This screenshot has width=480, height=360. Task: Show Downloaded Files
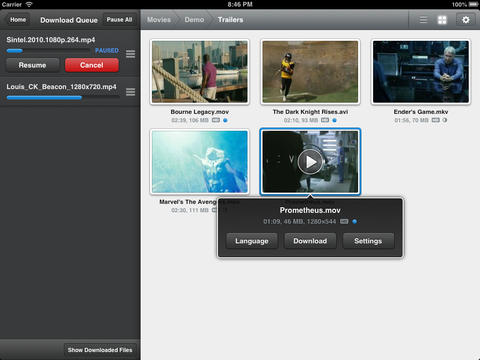(x=100, y=350)
